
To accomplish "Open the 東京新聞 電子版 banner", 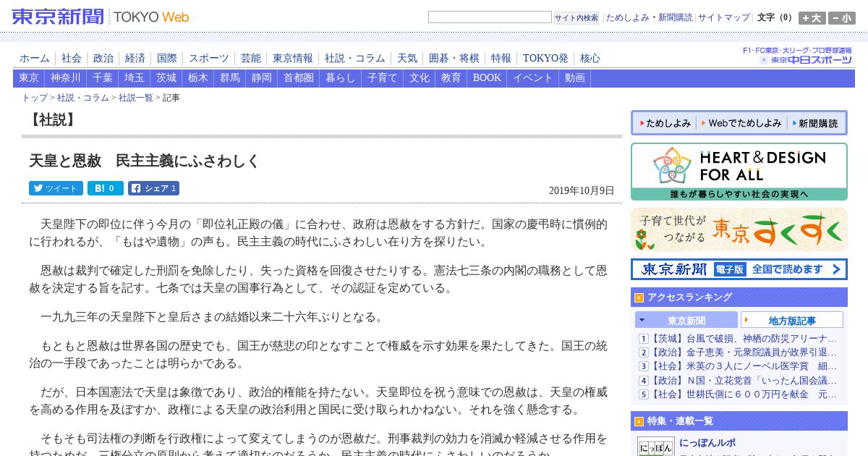I will point(739,269).
